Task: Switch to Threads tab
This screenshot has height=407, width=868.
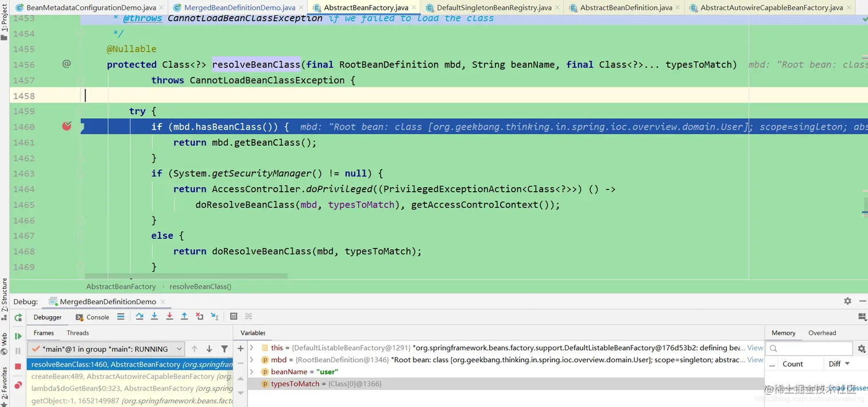Action: [x=77, y=333]
